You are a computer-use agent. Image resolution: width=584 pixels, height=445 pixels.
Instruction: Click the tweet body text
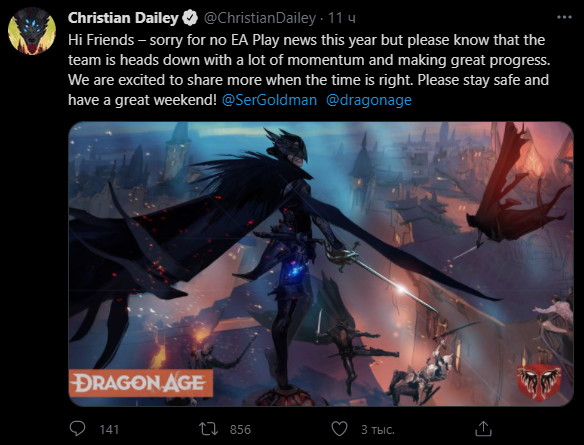[x=309, y=70]
